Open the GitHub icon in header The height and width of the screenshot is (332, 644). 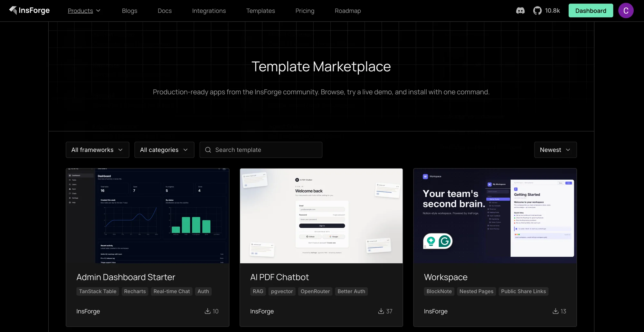[x=537, y=11]
